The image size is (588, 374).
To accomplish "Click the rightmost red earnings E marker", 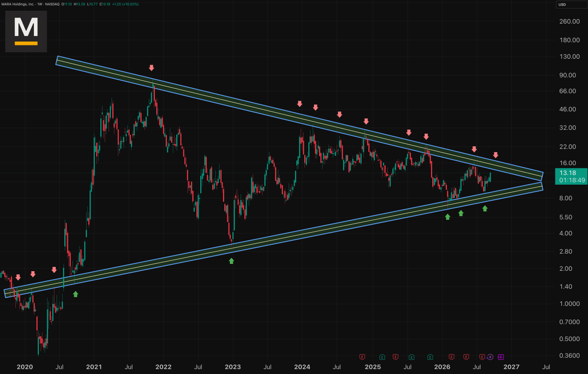I will 482,357.
